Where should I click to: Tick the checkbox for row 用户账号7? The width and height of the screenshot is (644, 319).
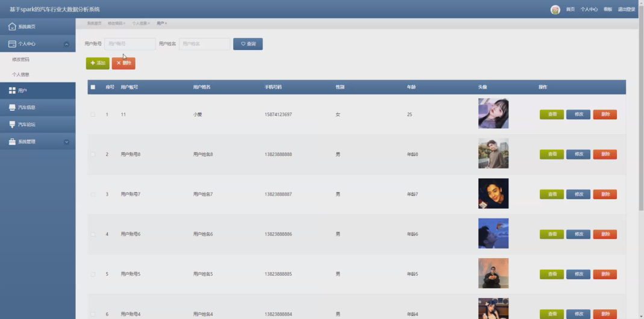[x=93, y=194]
